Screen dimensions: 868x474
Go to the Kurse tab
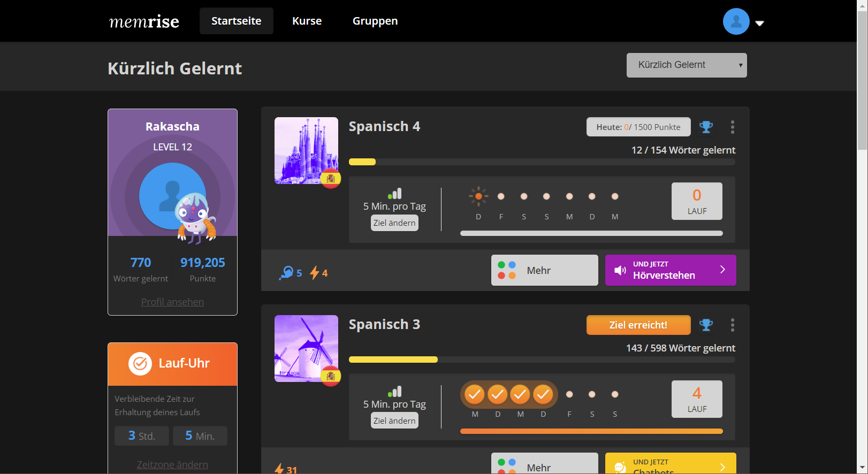pyautogui.click(x=307, y=21)
